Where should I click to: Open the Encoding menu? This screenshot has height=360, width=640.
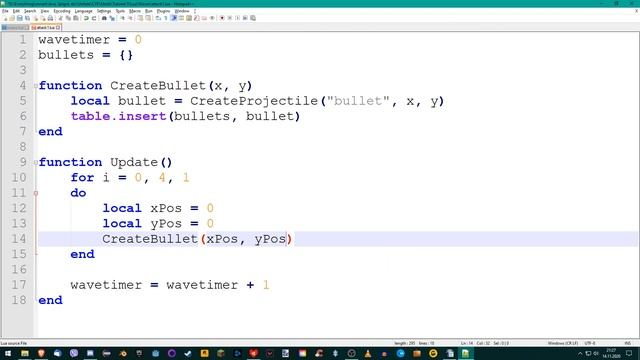[62, 11]
